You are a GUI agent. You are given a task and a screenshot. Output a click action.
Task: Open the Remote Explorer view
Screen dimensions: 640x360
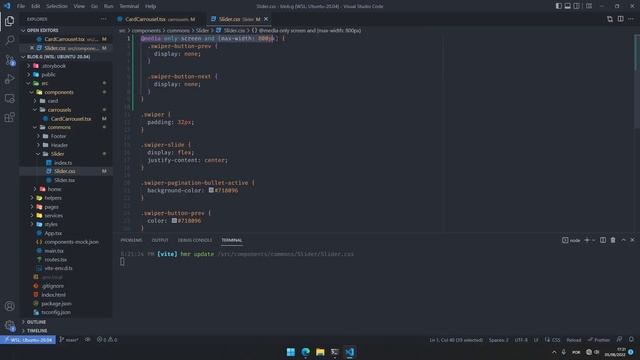(9, 98)
